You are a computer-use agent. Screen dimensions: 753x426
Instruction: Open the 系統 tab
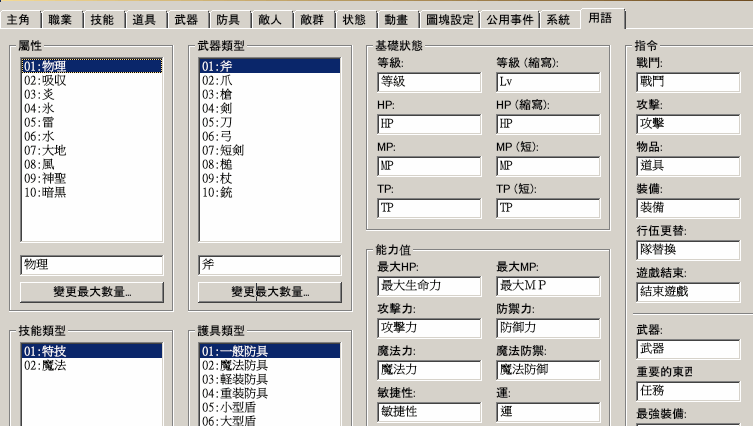(558, 20)
